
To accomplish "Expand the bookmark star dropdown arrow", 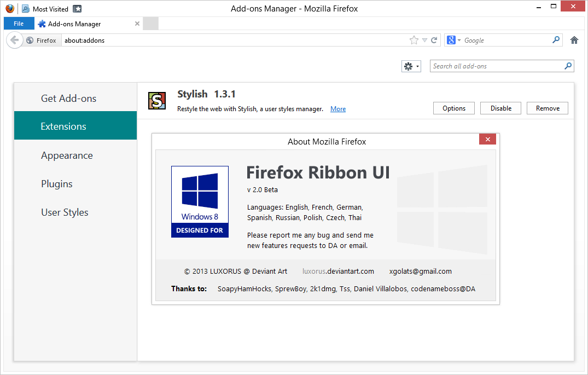I will [x=423, y=40].
